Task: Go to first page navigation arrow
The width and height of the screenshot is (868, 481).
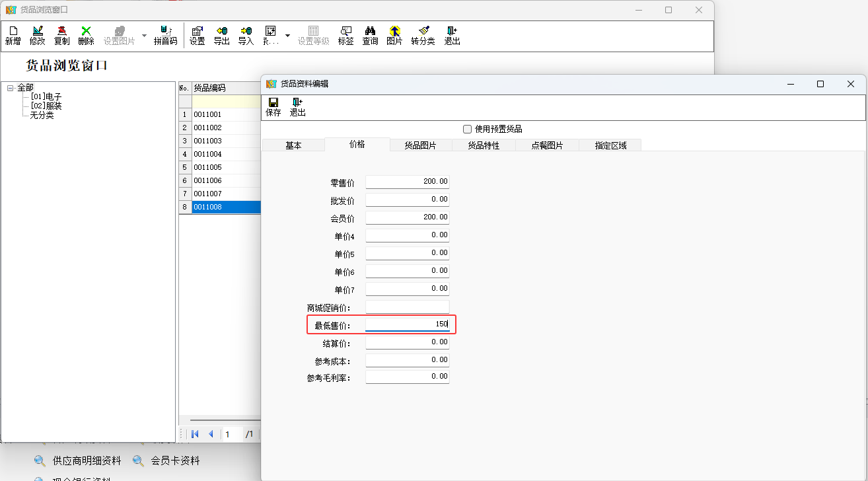Action: point(195,434)
